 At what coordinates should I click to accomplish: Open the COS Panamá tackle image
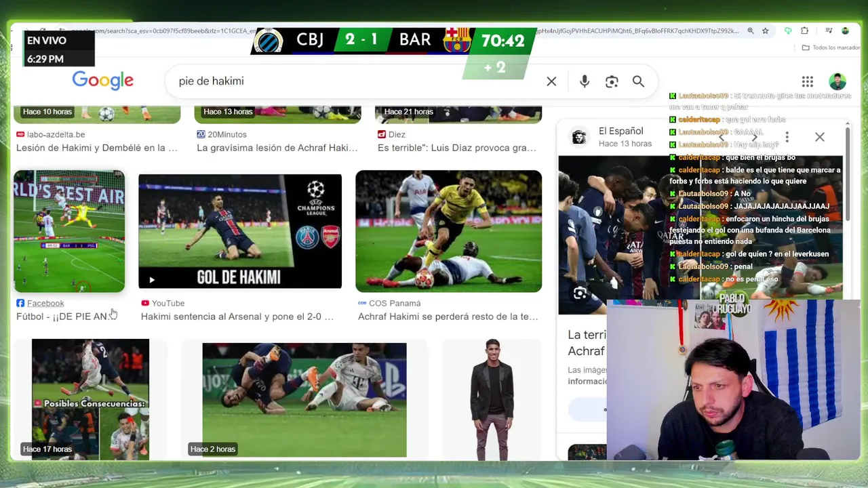pos(448,231)
